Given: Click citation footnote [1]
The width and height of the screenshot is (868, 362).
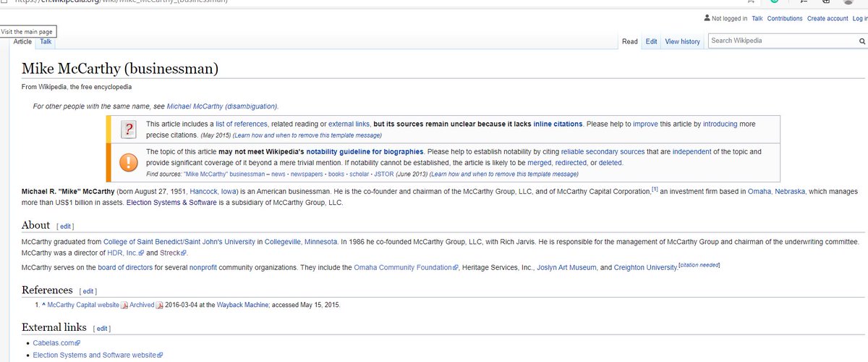Looking at the screenshot, I should point(655,189).
